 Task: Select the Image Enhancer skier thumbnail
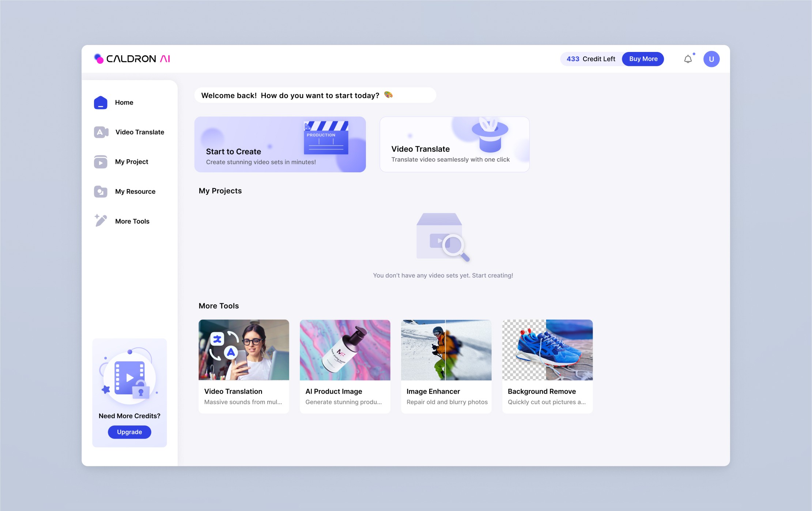pyautogui.click(x=446, y=350)
